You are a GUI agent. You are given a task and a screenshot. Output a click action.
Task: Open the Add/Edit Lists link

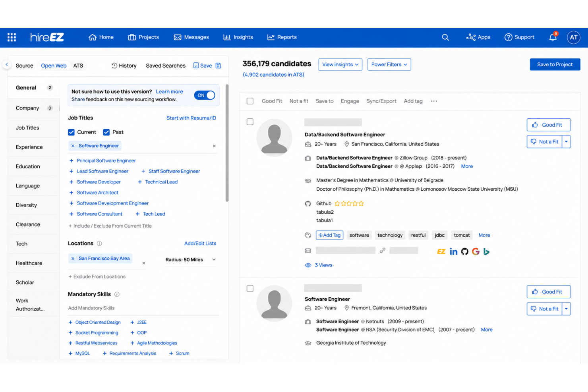[200, 243]
